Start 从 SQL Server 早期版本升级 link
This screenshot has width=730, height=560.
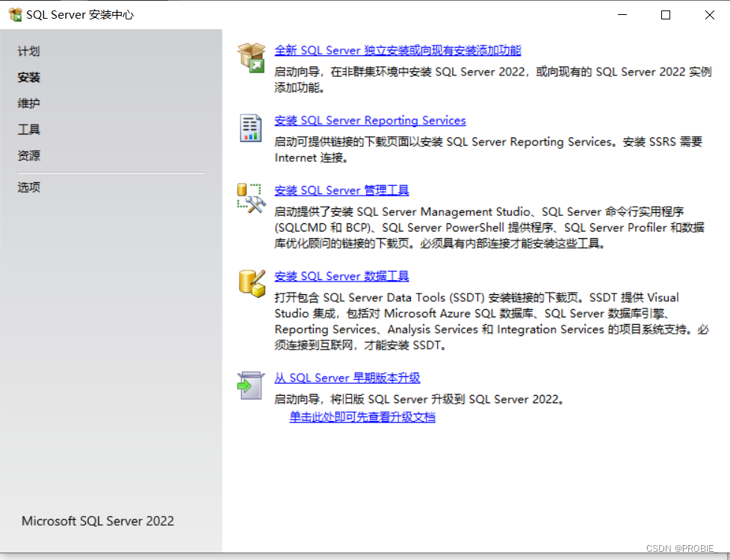pos(347,378)
